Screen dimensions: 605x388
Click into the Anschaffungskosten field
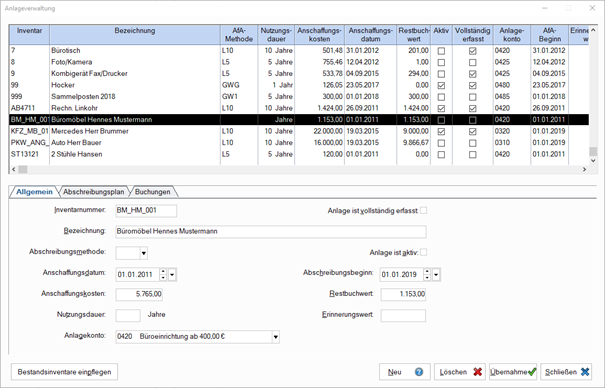[x=139, y=294]
